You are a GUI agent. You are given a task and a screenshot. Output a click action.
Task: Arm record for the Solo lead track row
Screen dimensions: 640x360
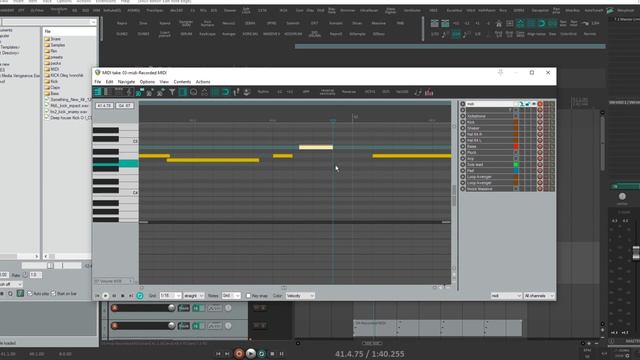[540, 164]
